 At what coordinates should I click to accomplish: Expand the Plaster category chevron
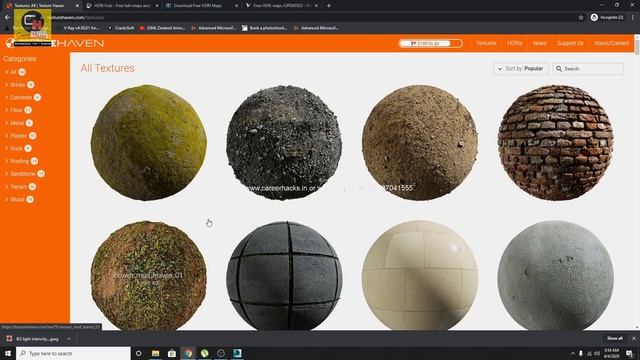click(x=7, y=136)
